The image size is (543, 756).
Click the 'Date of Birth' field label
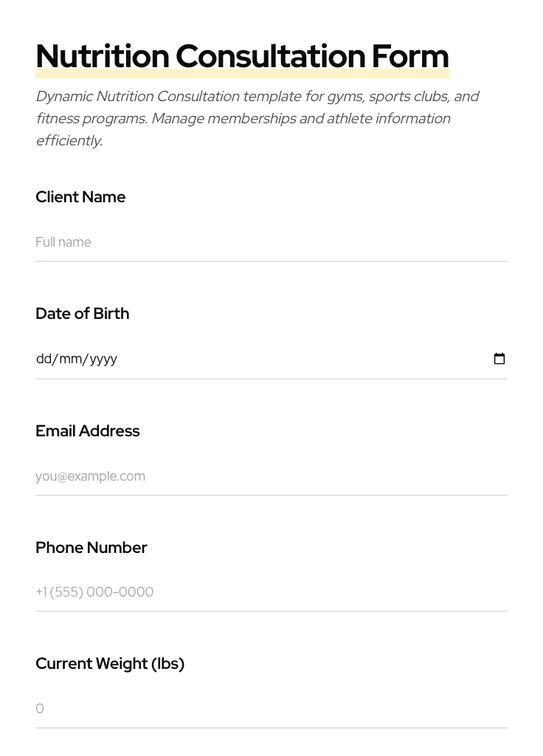tap(82, 314)
